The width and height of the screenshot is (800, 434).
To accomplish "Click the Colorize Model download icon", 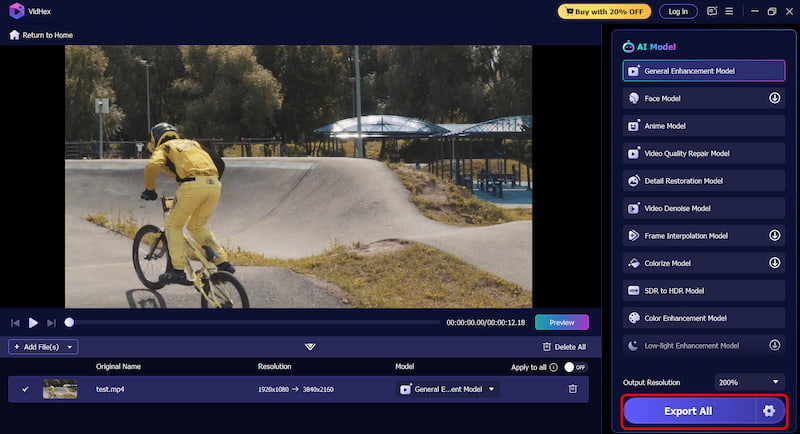I will [x=774, y=263].
